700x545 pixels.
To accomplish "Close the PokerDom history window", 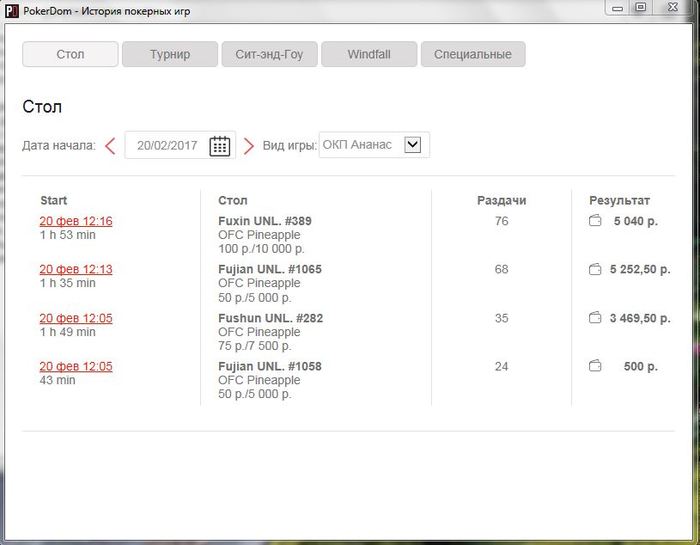I will [673, 7].
